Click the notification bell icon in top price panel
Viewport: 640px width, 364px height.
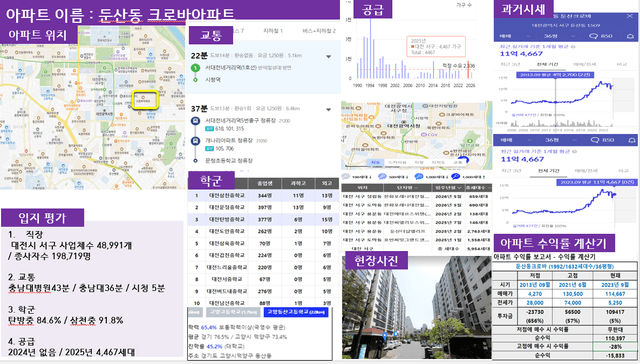(x=631, y=36)
